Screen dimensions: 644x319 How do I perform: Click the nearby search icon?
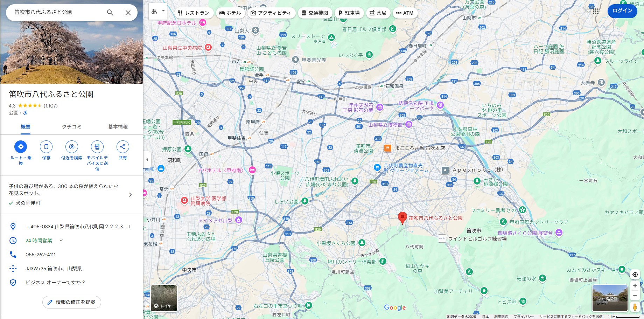[x=72, y=147]
